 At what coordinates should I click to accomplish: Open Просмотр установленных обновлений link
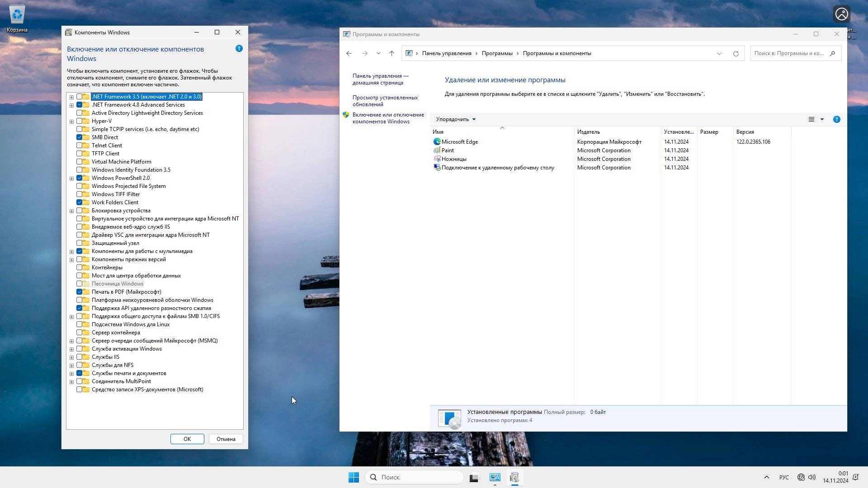point(385,101)
